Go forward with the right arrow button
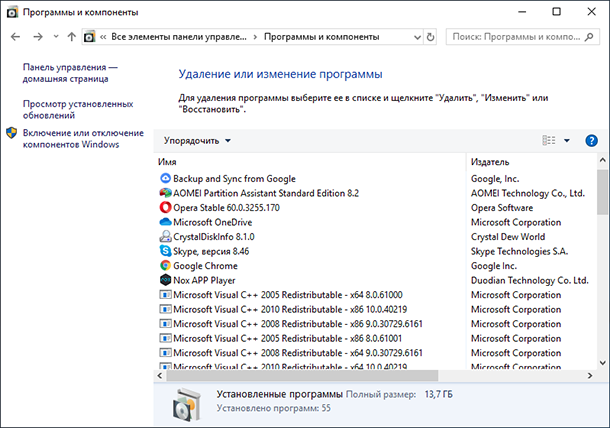 [x=38, y=37]
